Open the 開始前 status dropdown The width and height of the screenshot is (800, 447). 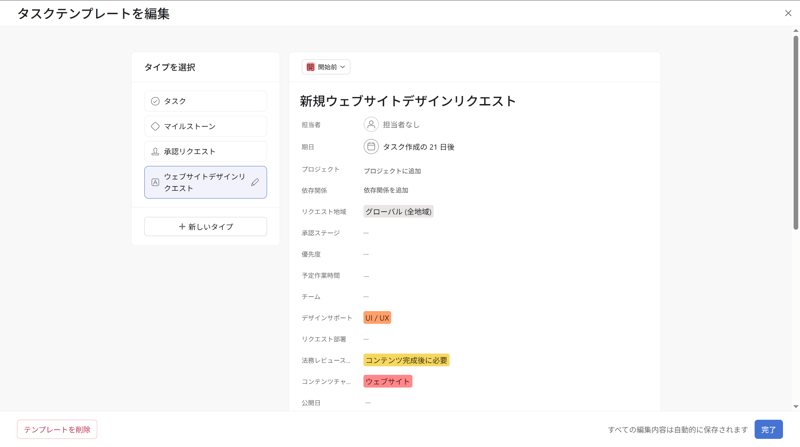[326, 67]
